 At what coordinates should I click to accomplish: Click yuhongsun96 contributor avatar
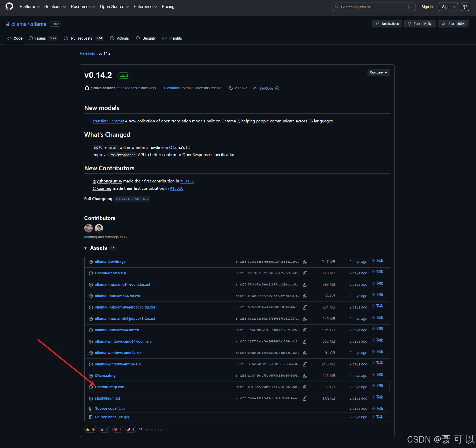coord(99,228)
